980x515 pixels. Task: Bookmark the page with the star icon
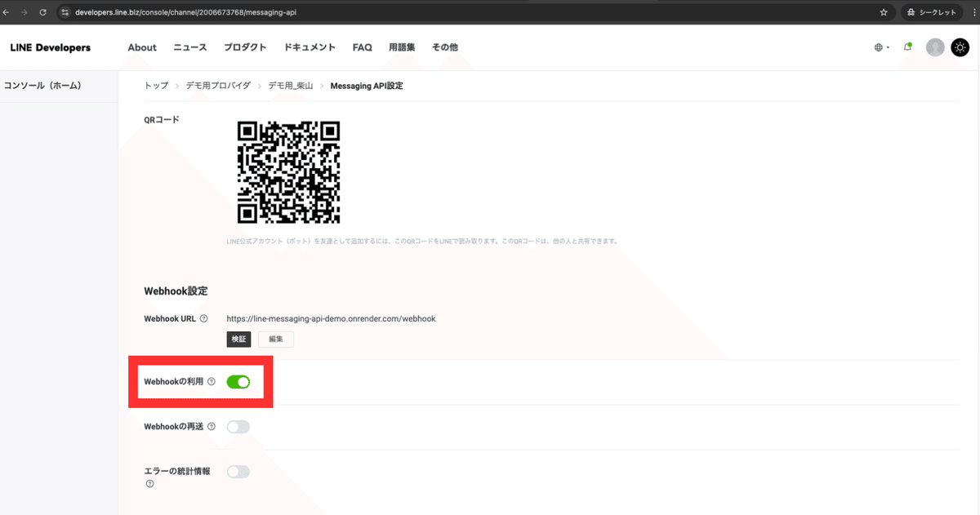pos(884,12)
